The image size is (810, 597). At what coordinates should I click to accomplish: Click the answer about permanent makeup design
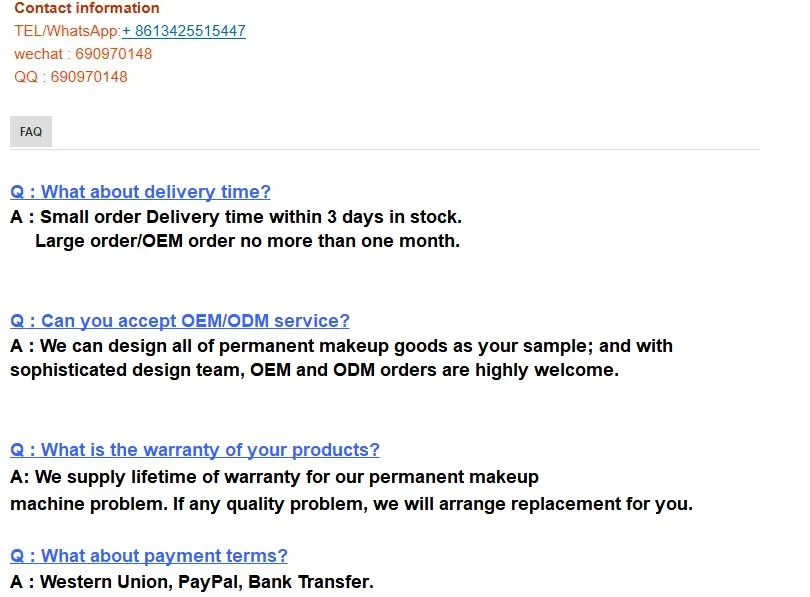coord(341,346)
